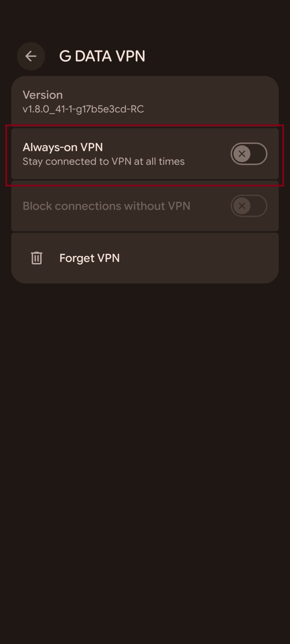290x644 pixels.
Task: Click the empty dark area below the settings card
Action: click(145, 436)
